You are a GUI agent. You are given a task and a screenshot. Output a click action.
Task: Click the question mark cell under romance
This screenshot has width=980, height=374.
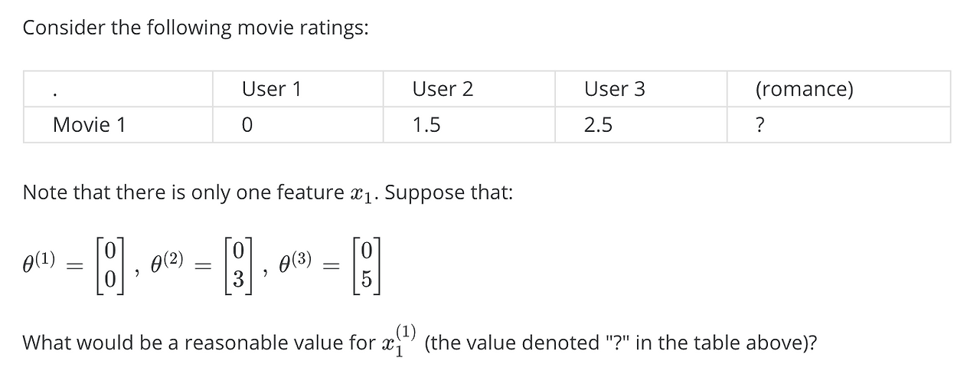[759, 125]
